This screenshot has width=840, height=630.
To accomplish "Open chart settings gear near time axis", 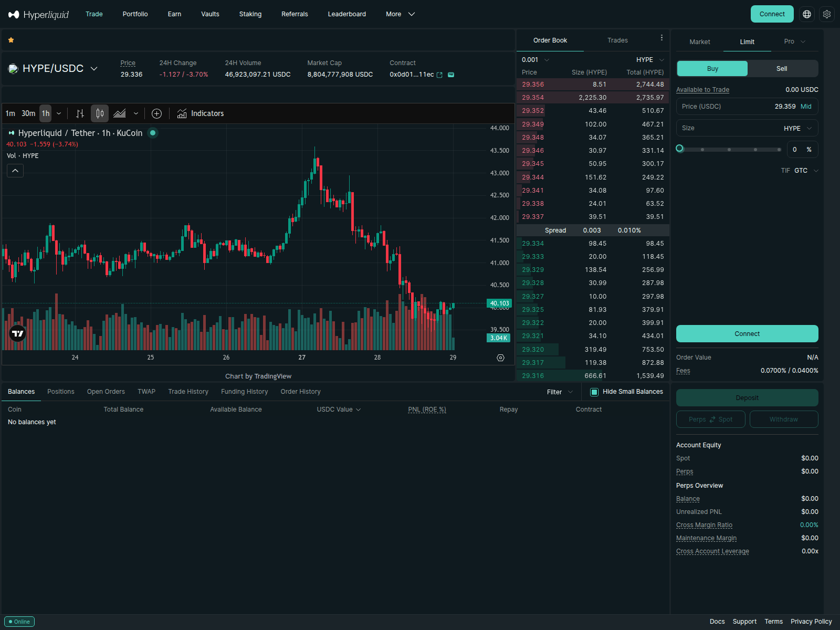I will pos(500,358).
